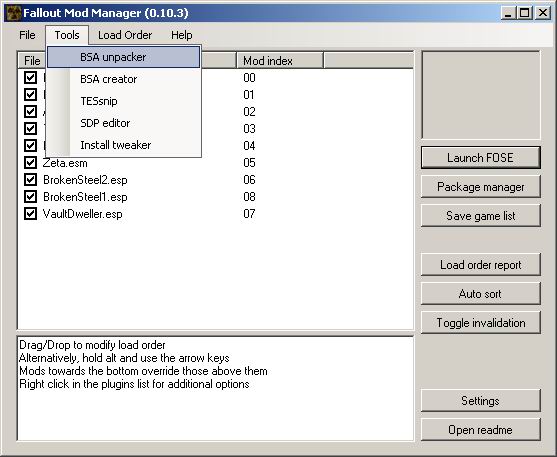Click mod index value 05
557x457 pixels.
point(249,163)
